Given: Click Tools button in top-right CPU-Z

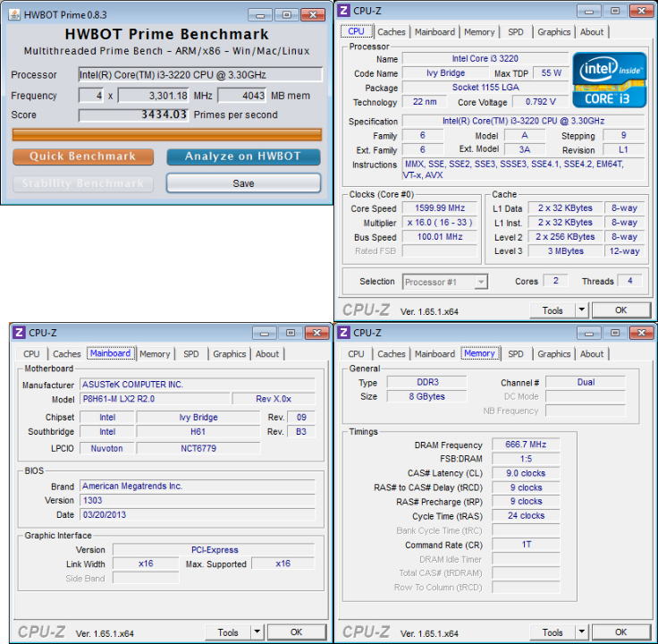Looking at the screenshot, I should [x=553, y=310].
